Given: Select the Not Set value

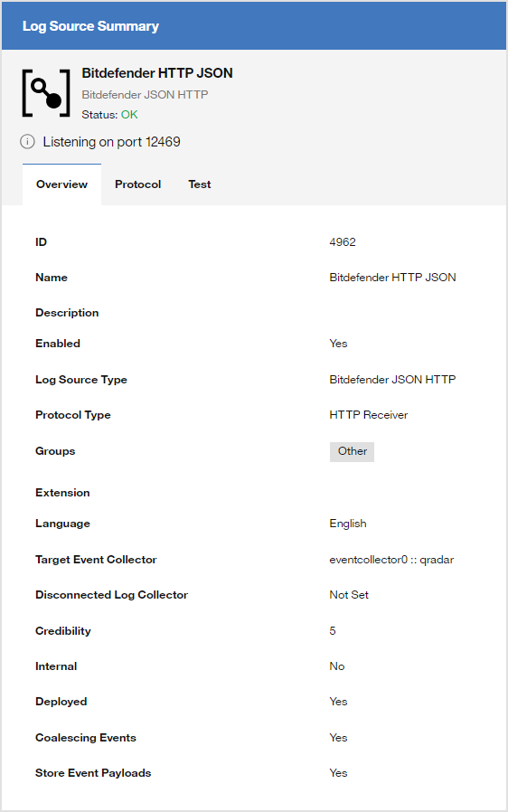Looking at the screenshot, I should pos(349,595).
